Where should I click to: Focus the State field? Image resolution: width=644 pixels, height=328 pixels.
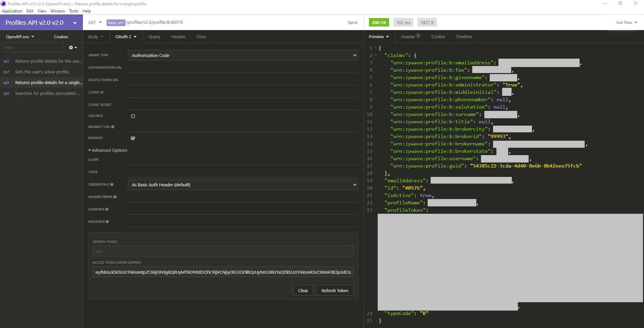243,172
